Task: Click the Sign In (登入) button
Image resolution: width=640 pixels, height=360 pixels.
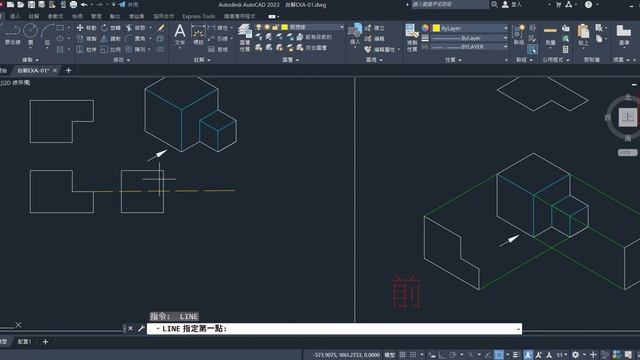Action: pos(512,4)
